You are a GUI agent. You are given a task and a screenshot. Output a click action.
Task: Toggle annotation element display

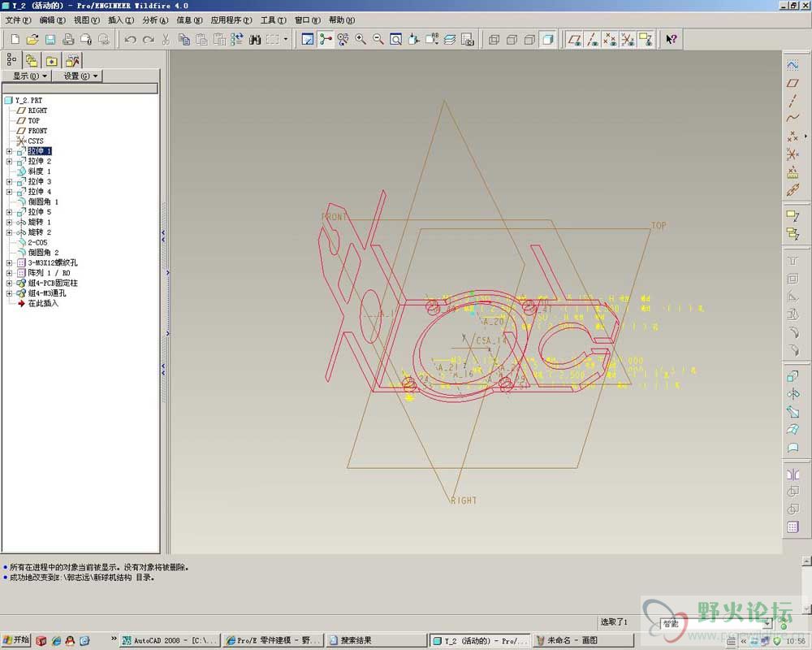click(x=646, y=39)
